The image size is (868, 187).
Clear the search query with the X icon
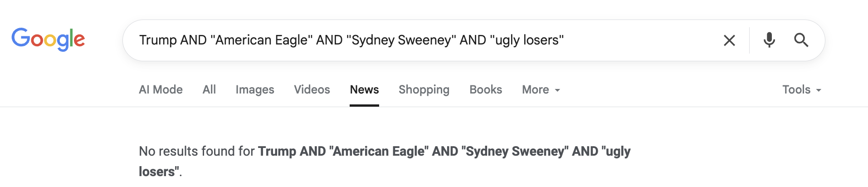point(729,40)
